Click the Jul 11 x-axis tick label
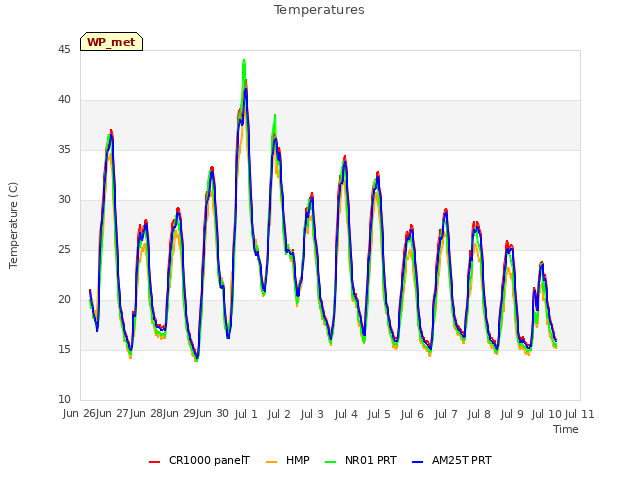This screenshot has height=480, width=640. (580, 414)
